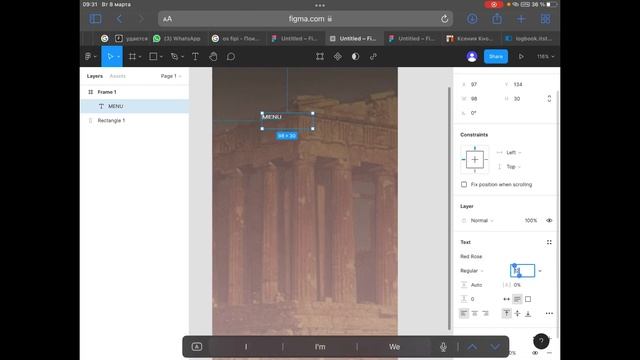Viewport: 640px width, 360px height.
Task: Select the Frame tool
Action: pyautogui.click(x=132, y=57)
